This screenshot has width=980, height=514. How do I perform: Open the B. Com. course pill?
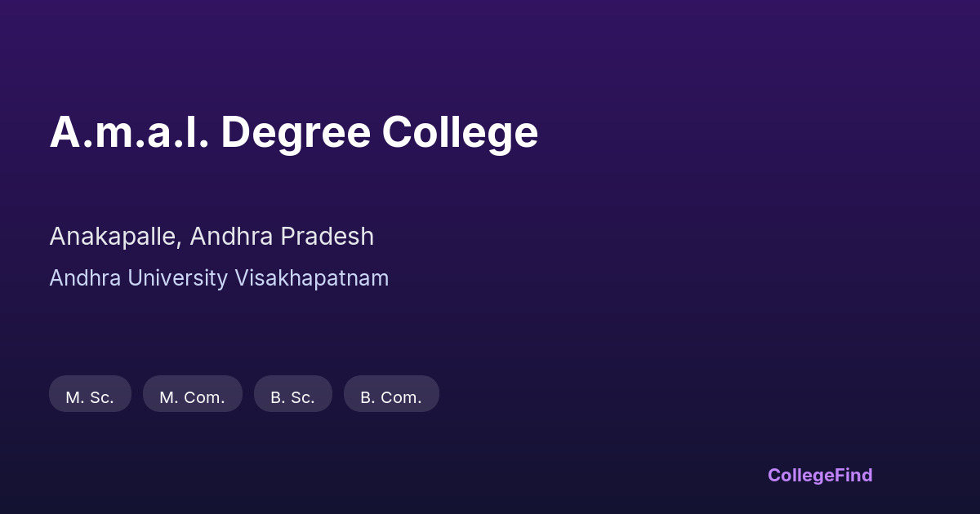click(x=391, y=397)
